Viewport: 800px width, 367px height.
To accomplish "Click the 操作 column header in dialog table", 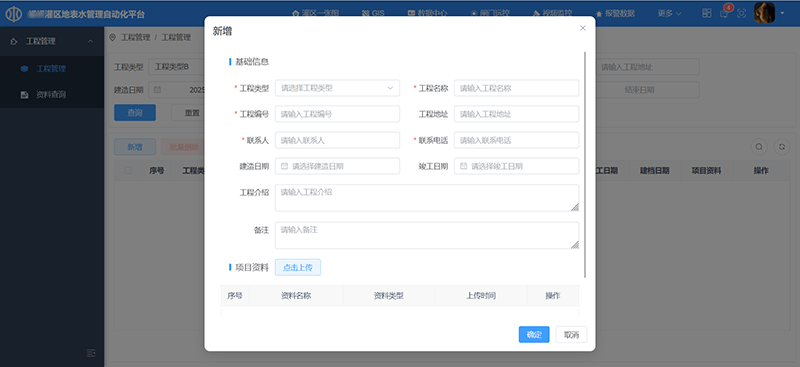I will click(553, 296).
